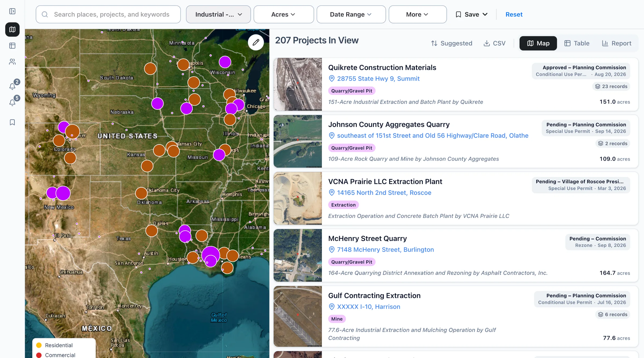Switch to the Map view tab
The width and height of the screenshot is (644, 358).
[x=538, y=43]
